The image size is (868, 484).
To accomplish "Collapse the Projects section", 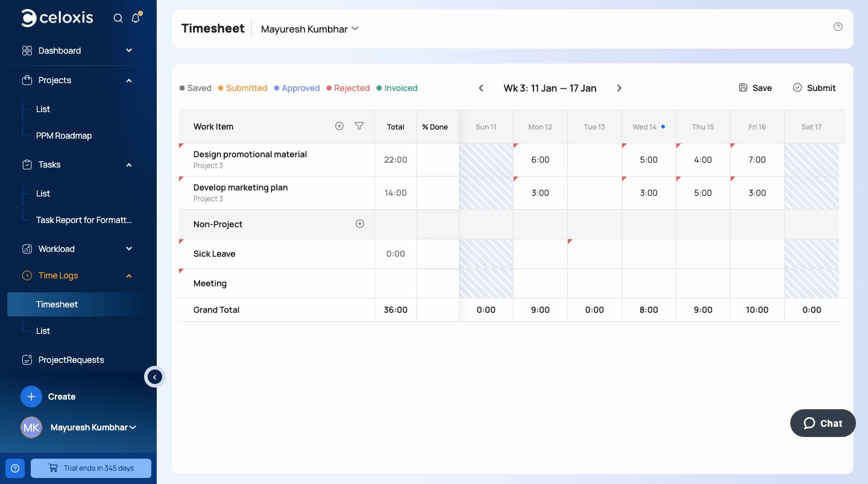I will (x=129, y=80).
